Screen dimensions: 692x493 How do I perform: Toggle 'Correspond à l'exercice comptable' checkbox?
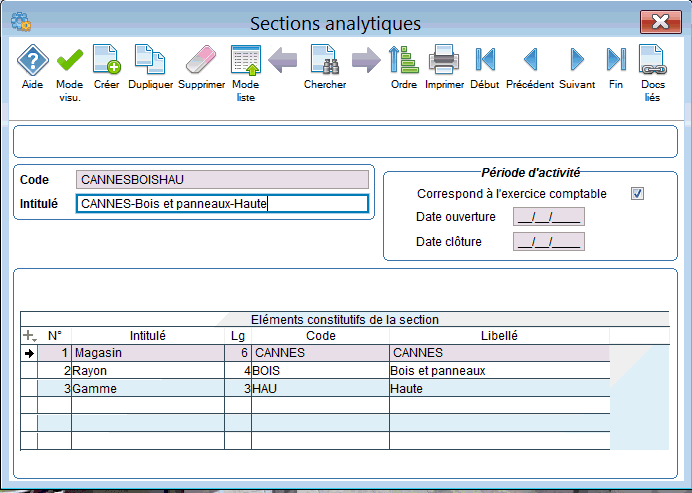pos(637,193)
